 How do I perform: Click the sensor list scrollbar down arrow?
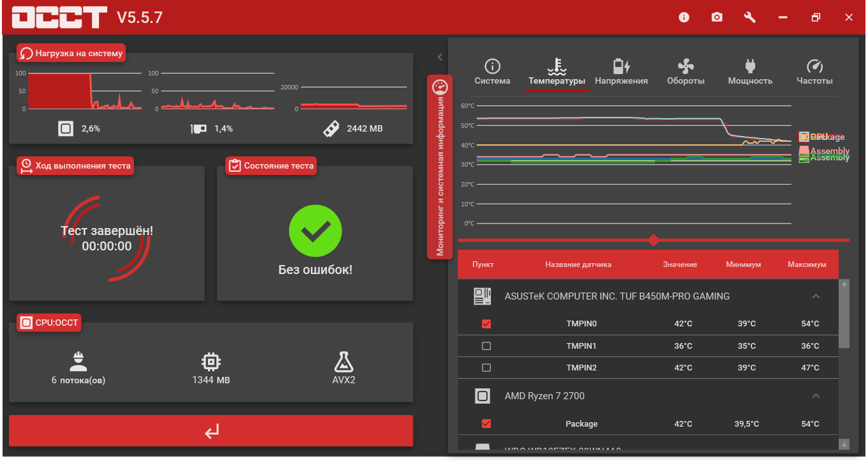click(x=844, y=444)
